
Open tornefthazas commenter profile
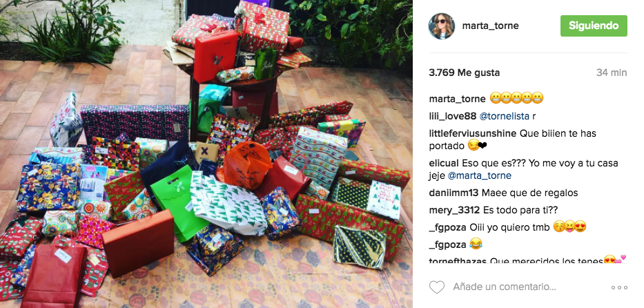tap(458, 261)
